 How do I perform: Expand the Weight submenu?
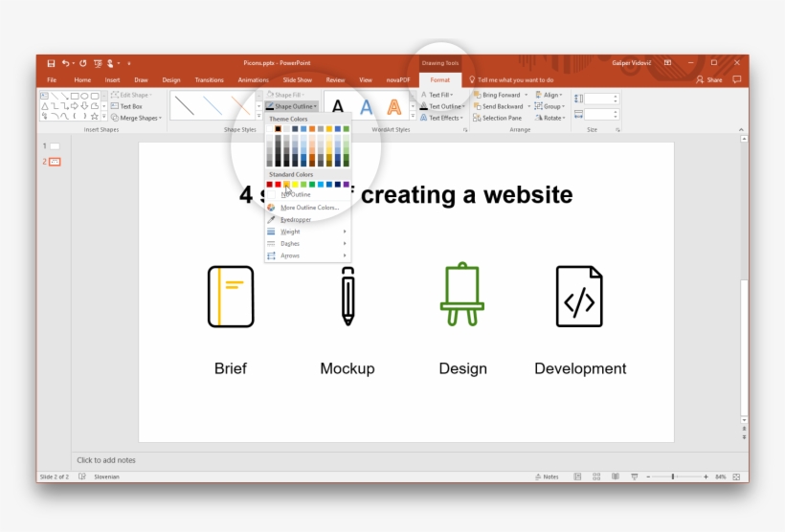[307, 232]
